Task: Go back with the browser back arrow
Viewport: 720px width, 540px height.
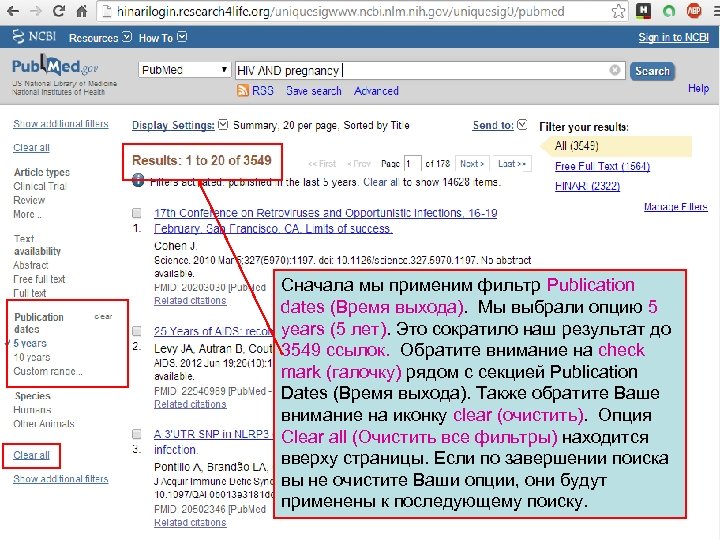Action: tap(13, 11)
